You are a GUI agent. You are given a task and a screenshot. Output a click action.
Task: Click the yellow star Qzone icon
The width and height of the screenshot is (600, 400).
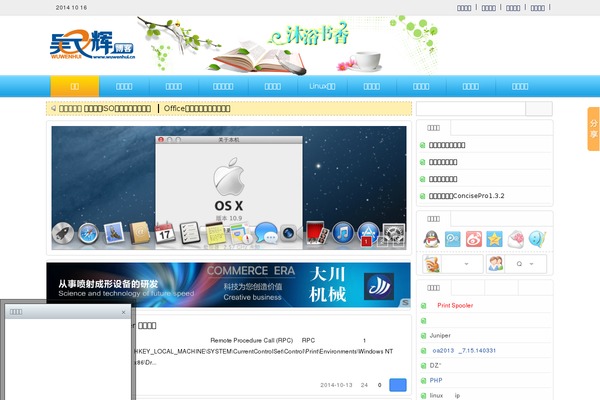(x=494, y=239)
